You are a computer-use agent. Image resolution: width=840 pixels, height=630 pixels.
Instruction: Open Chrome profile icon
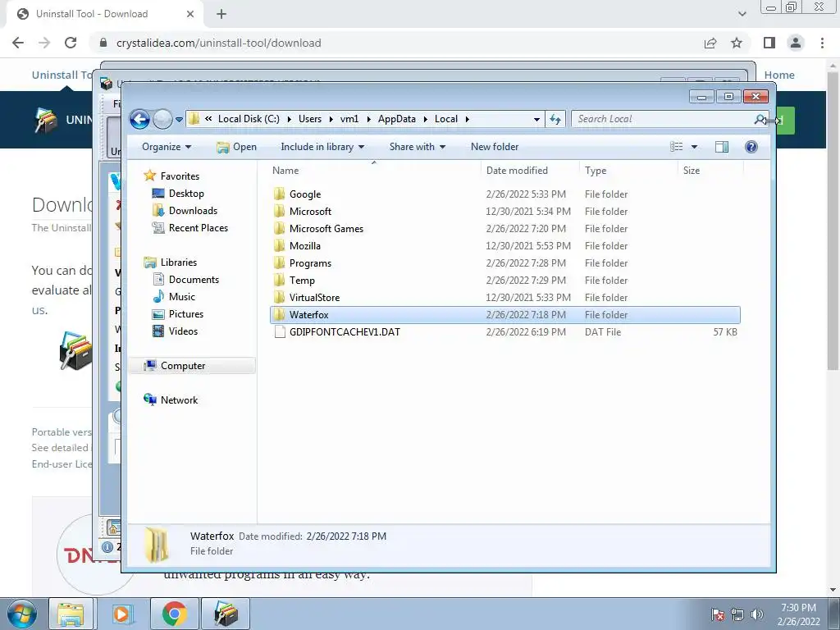pos(796,43)
